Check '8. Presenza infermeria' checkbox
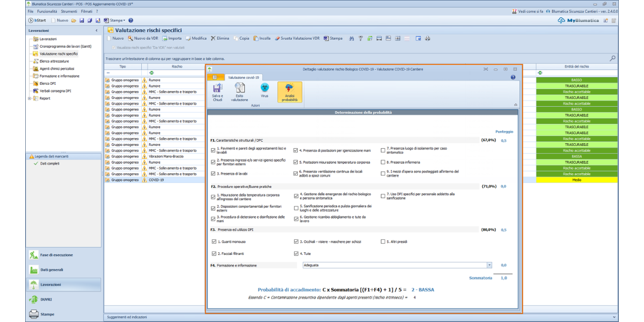This screenshot has width=644, height=322. 383,162
